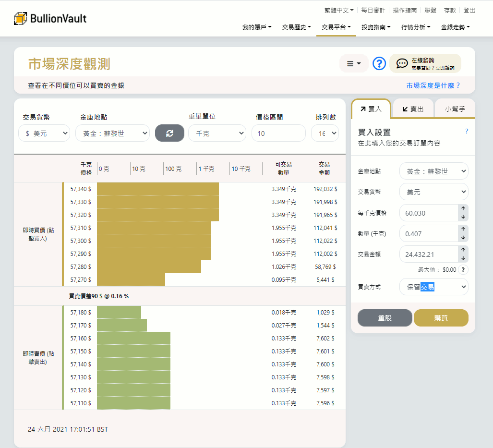Expand the 重量單位 weight unit dropdown
The image size is (493, 448).
(217, 133)
